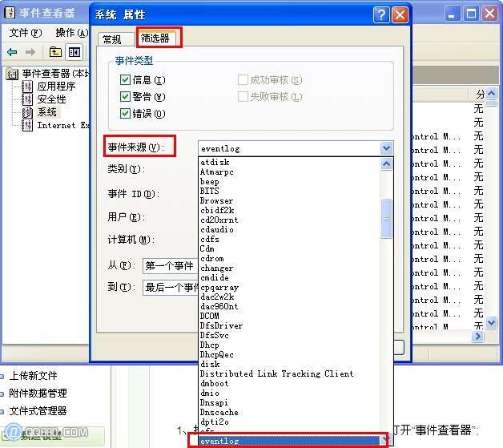Click the event list scroll-down arrow
Image resolution: width=503 pixels, height=448 pixels.
point(492,322)
